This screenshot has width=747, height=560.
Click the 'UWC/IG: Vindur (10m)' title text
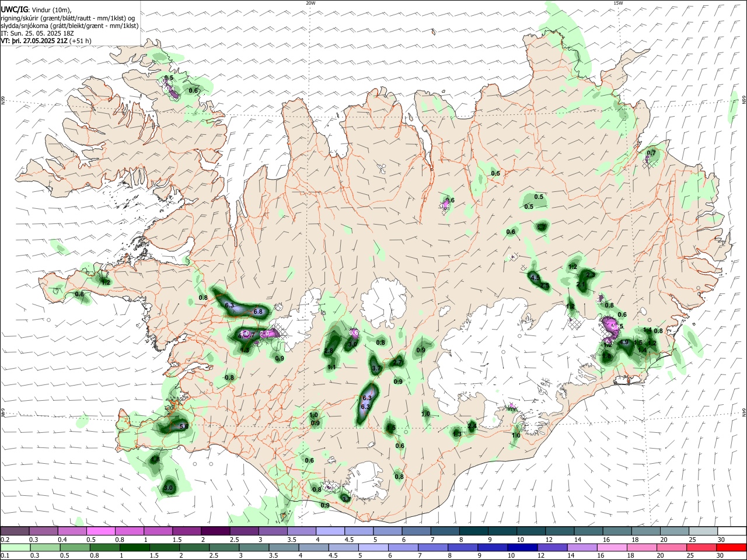(36, 10)
